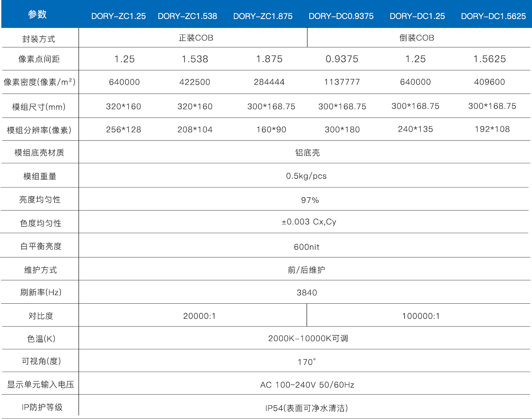Select the 256*128 module resolution cell
This screenshot has height=419, width=532.
(123, 129)
